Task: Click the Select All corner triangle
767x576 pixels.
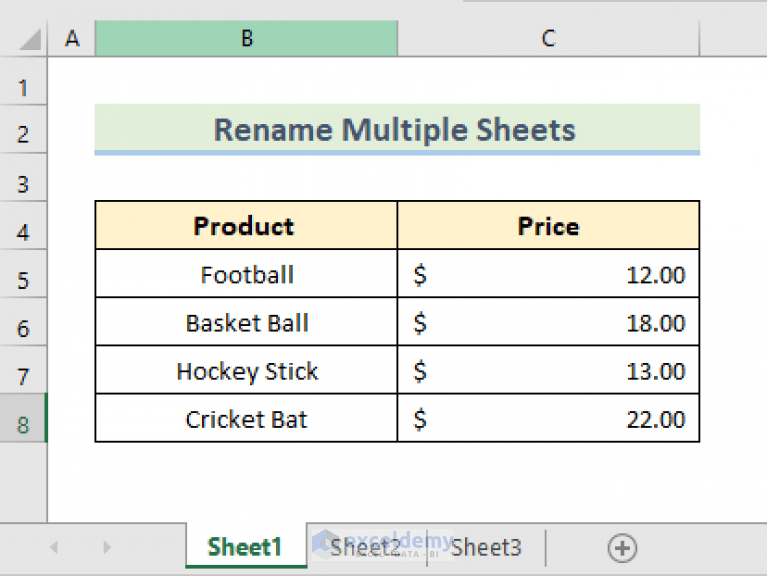Action: tap(29, 40)
